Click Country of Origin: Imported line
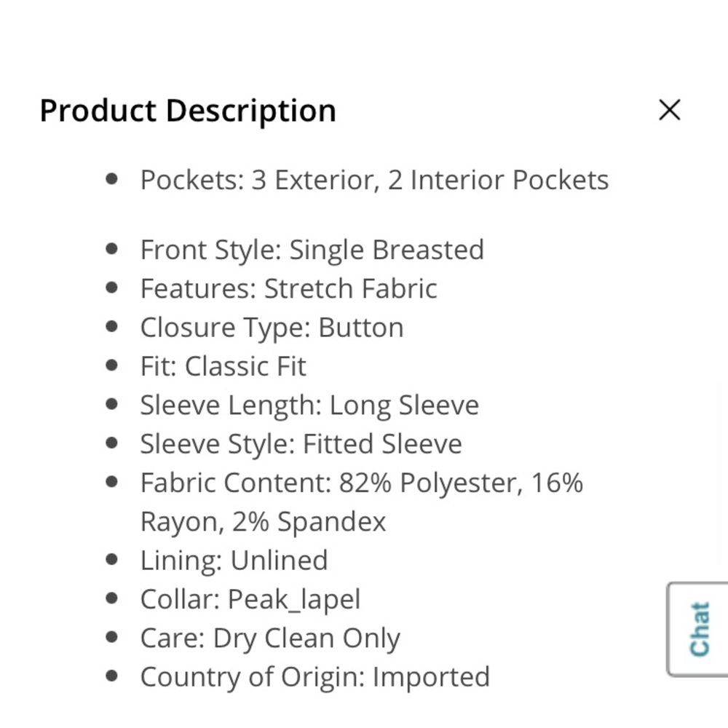Image resolution: width=728 pixels, height=728 pixels. click(314, 677)
